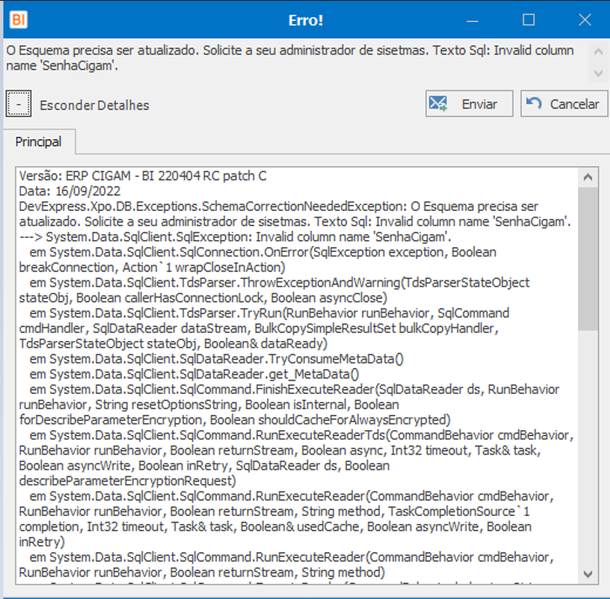
Task: Send the error report with Enviar
Action: click(469, 104)
